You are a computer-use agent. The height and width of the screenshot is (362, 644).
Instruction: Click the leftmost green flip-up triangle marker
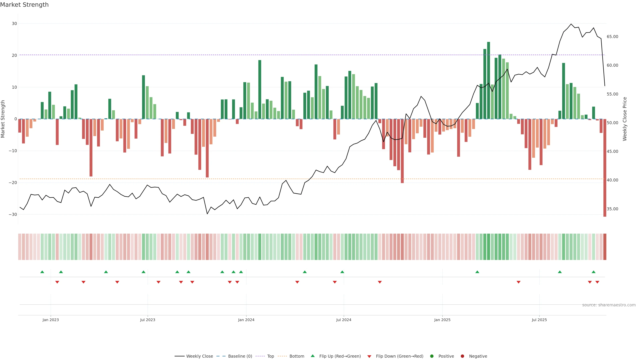click(42, 272)
